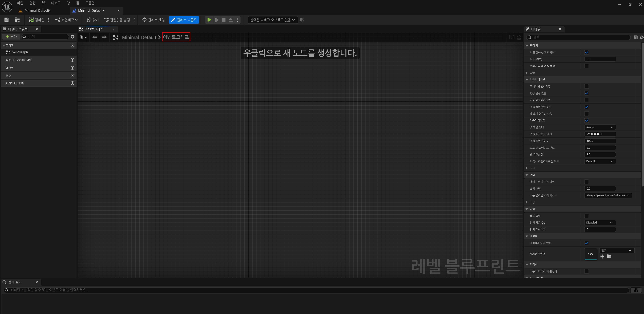Open the selected debug object dropdown

[272, 20]
